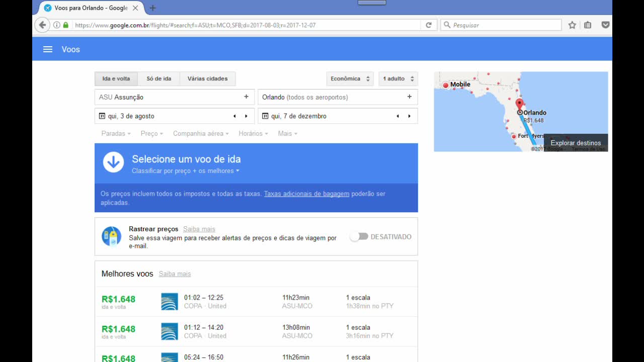Click the qui, 7 de dezembro date field
This screenshot has width=644, height=362.
click(x=338, y=116)
